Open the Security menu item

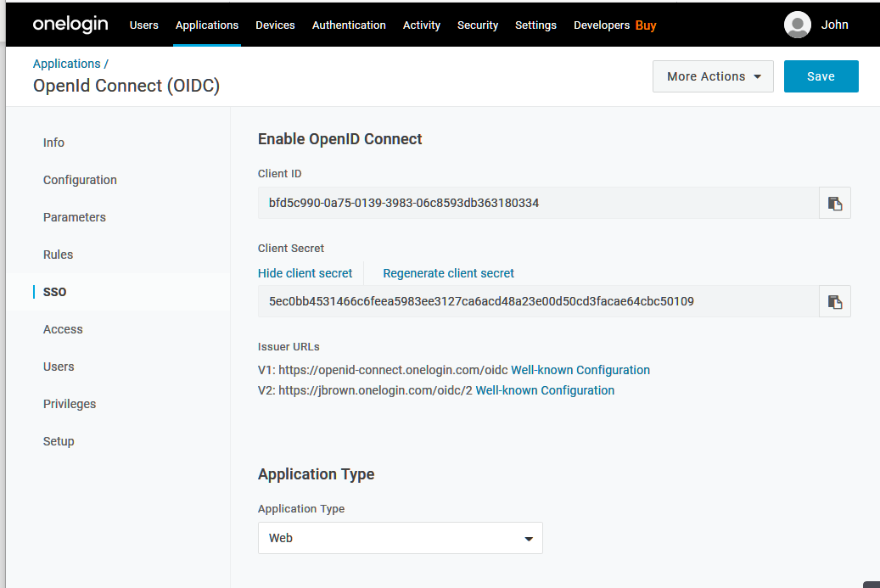click(477, 25)
